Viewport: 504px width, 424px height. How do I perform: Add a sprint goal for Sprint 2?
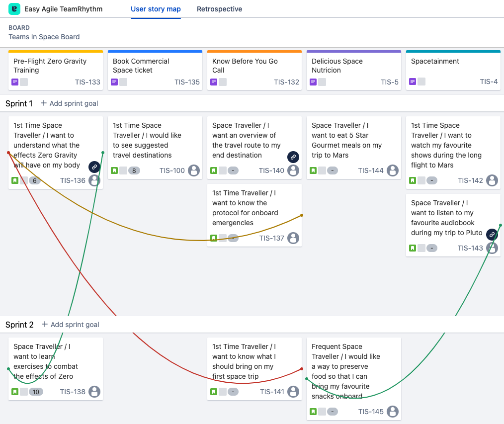coord(70,325)
